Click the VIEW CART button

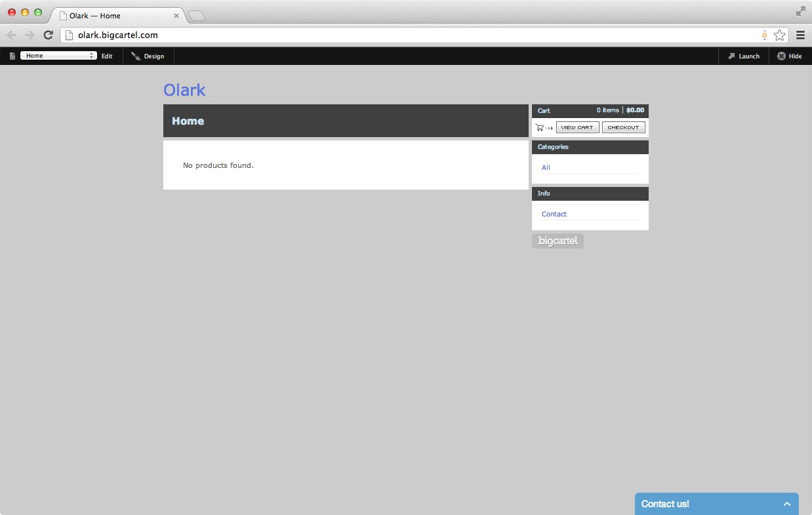pyautogui.click(x=577, y=127)
